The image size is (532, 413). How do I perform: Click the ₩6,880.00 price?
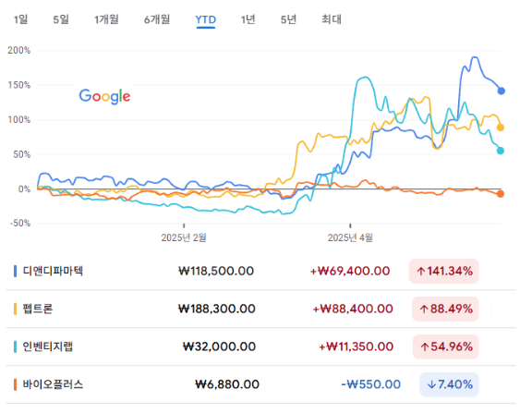pos(227,384)
